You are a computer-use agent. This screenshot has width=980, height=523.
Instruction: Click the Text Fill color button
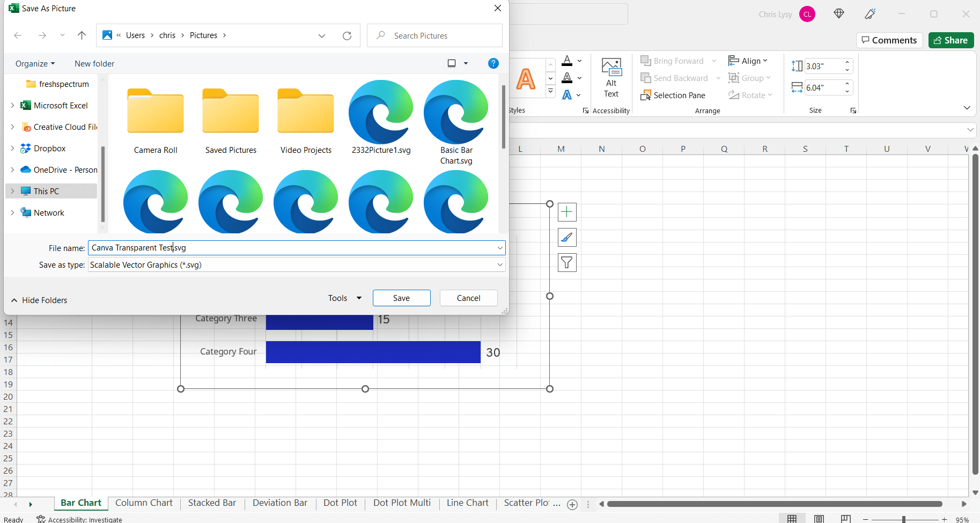[567, 61]
